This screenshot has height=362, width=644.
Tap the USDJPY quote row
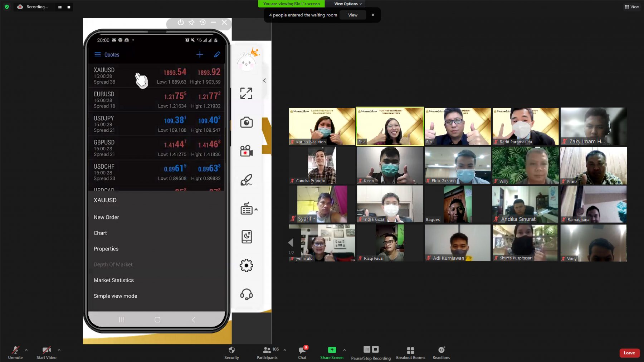click(156, 124)
